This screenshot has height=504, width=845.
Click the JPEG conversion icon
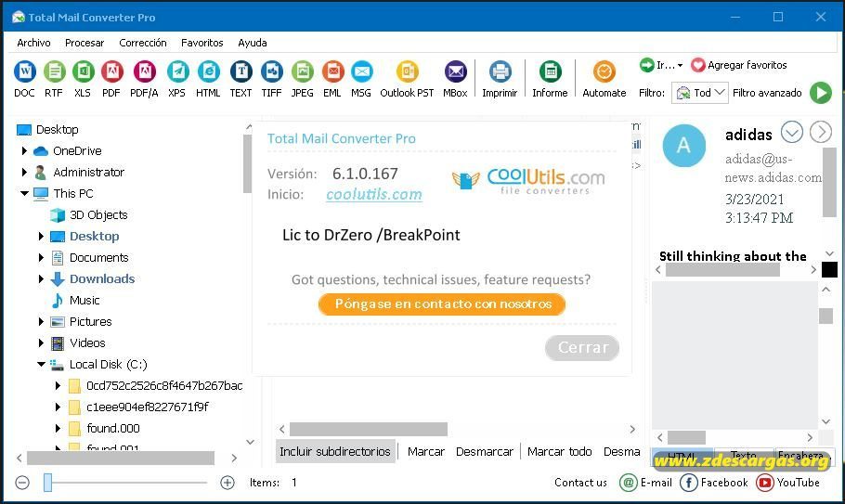303,71
